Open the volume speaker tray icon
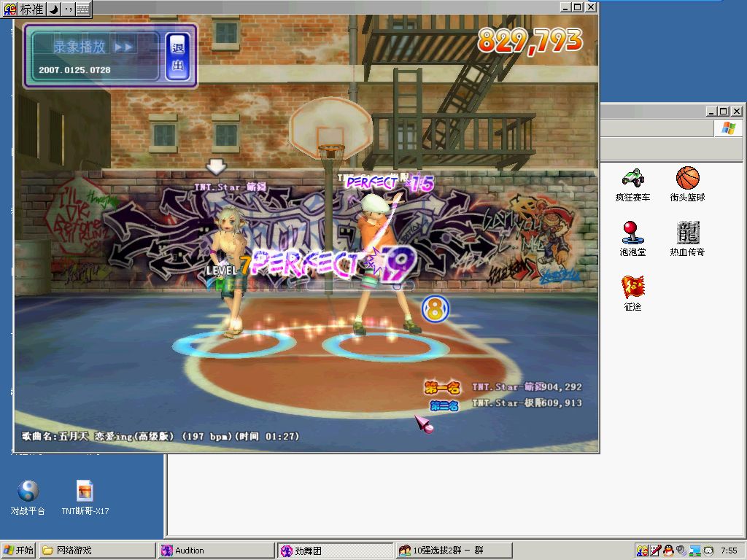 coord(682,551)
